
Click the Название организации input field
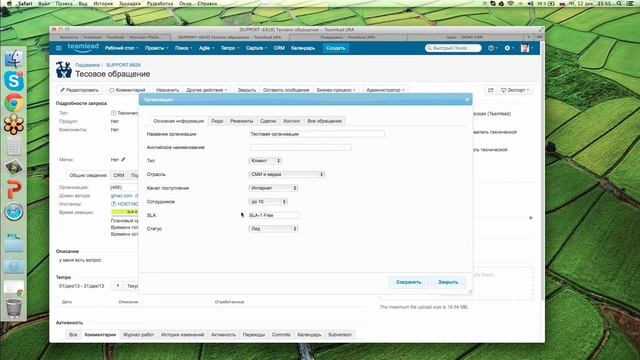[x=317, y=134]
